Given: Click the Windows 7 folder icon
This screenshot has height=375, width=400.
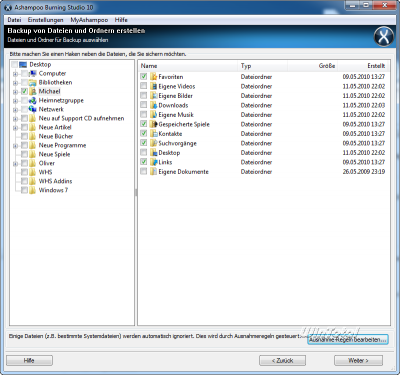Looking at the screenshot, I should click(32, 190).
